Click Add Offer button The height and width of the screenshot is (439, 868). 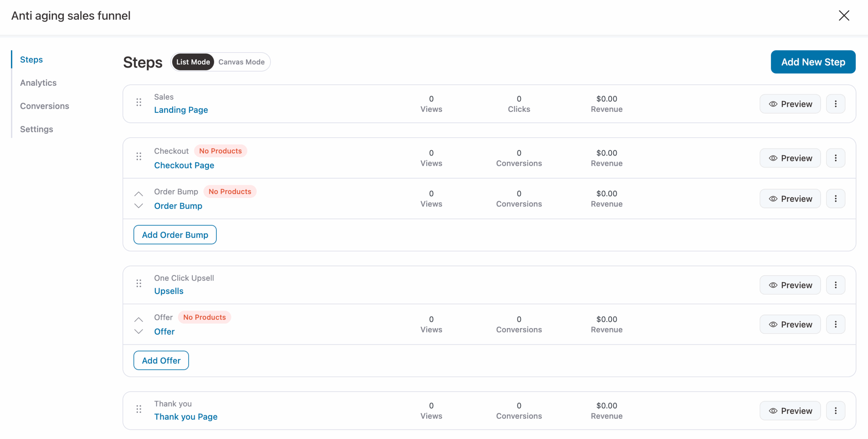[161, 361]
